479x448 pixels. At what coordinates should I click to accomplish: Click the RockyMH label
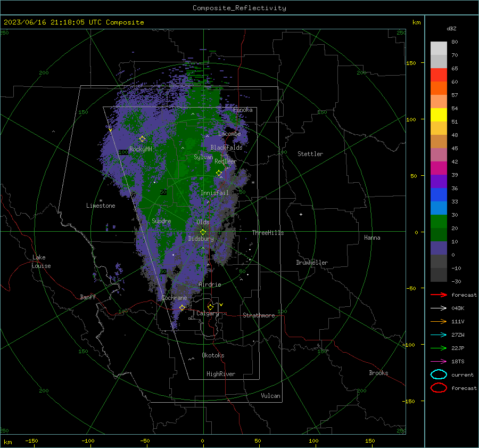[x=141, y=149]
